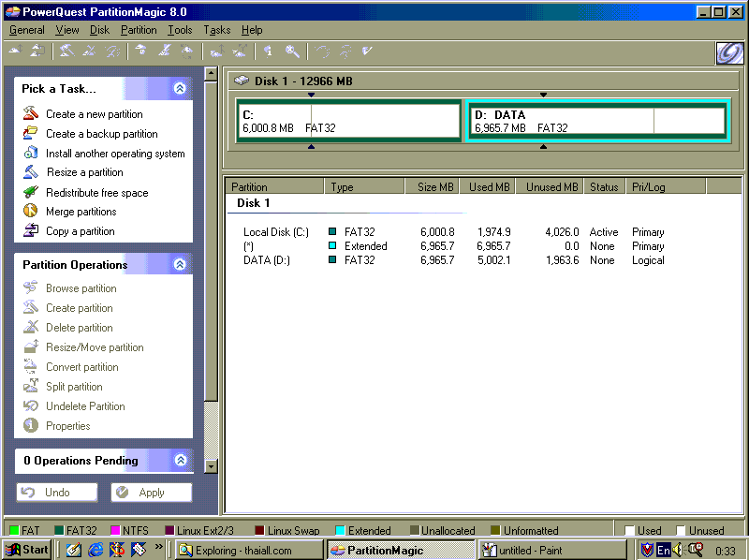Select the DATA (D:) row in partition list
Image resolution: width=749 pixels, height=560 pixels.
(x=266, y=260)
